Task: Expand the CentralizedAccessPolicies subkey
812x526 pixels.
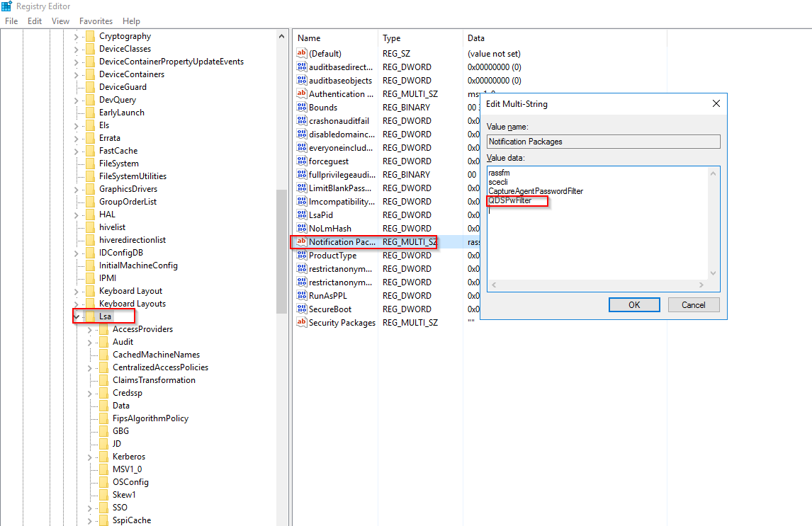Action: (x=89, y=367)
